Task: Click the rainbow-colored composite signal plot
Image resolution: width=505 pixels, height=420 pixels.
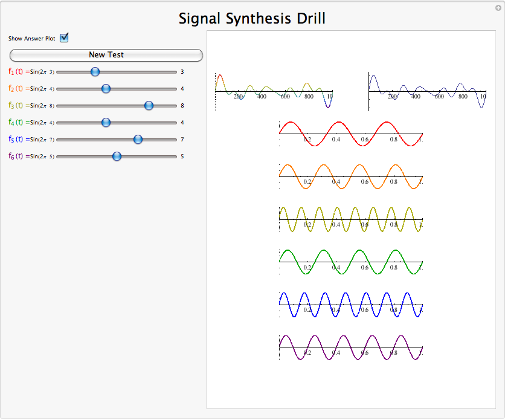Action: 274,91
